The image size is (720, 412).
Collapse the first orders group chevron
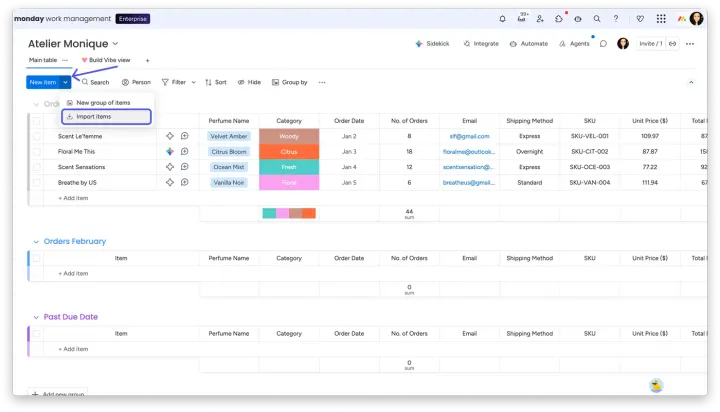click(36, 104)
